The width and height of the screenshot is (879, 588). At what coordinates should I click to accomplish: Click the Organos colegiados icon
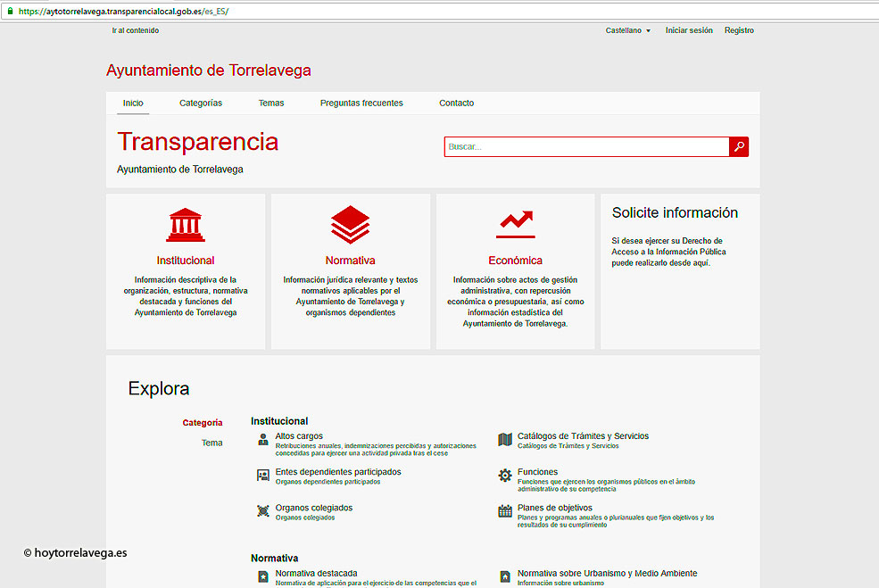coord(263,511)
